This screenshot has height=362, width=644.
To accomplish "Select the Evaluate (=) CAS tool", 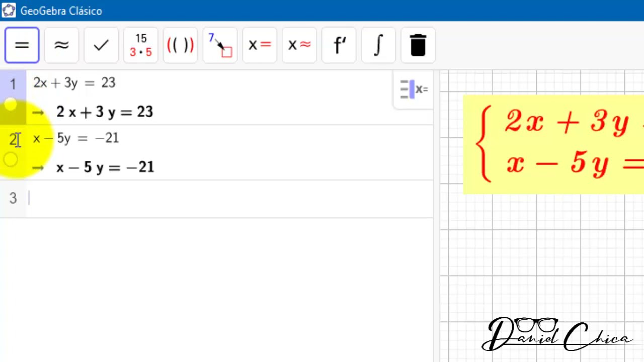I will coord(22,45).
